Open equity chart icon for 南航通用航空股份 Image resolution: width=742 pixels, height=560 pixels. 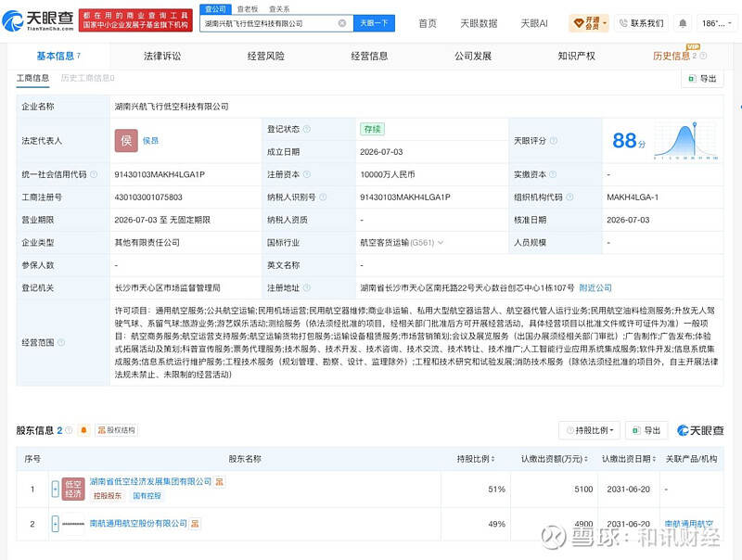195,524
